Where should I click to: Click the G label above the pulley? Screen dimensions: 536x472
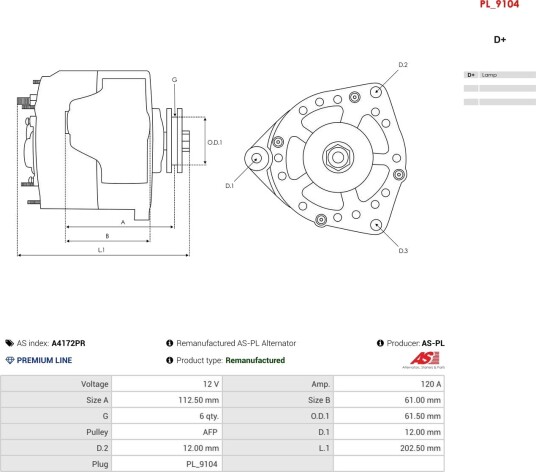[174, 80]
